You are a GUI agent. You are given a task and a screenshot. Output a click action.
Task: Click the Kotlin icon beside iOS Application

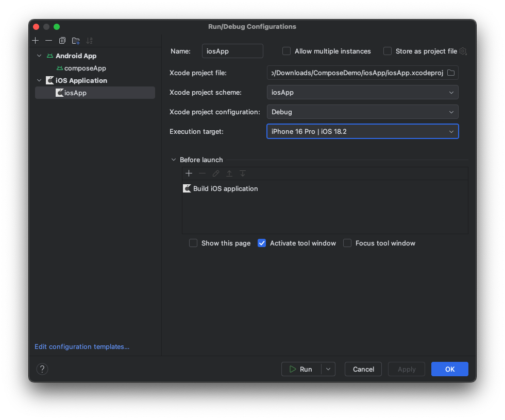point(49,80)
